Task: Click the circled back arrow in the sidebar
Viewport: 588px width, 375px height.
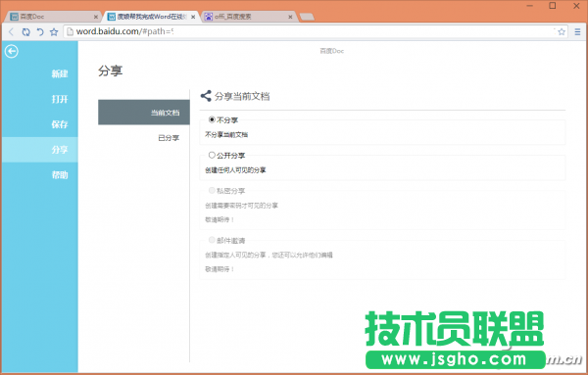Action: click(x=11, y=51)
